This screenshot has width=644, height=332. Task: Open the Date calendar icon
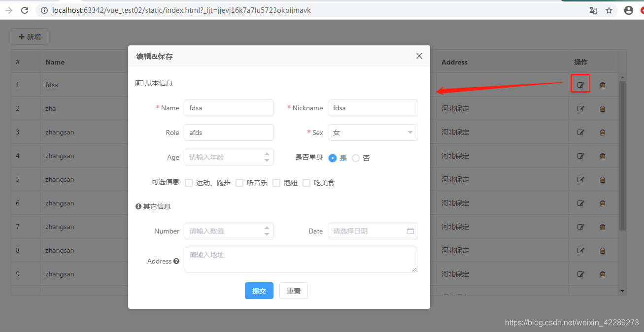point(410,231)
